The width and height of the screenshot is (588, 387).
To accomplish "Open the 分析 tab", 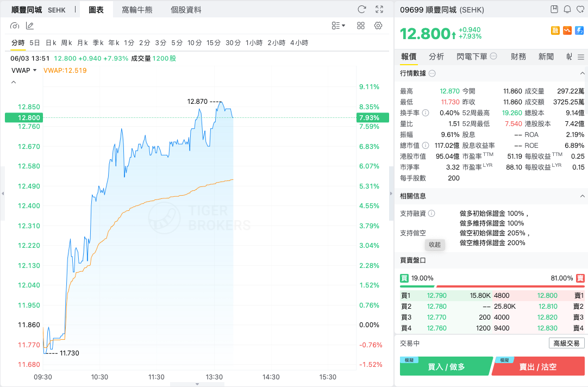I will coord(436,57).
